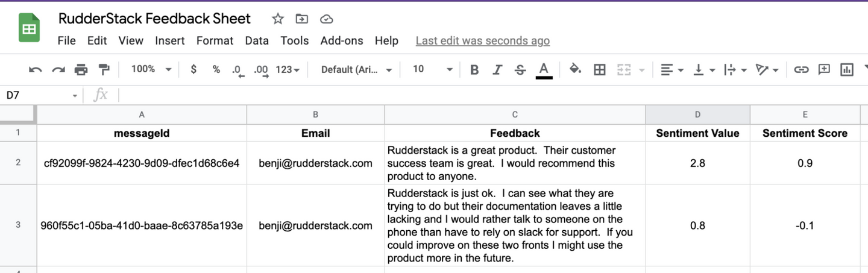
Task: Star the RudderStack Feedback Sheet
Action: point(278,19)
